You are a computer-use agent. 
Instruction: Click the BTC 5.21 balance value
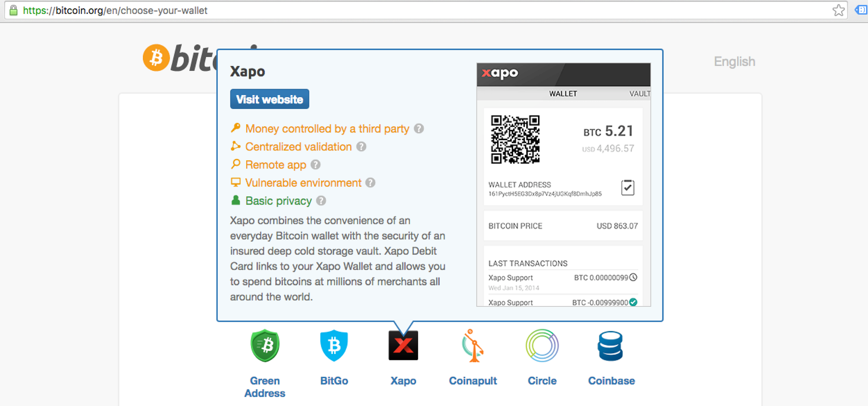pos(608,131)
